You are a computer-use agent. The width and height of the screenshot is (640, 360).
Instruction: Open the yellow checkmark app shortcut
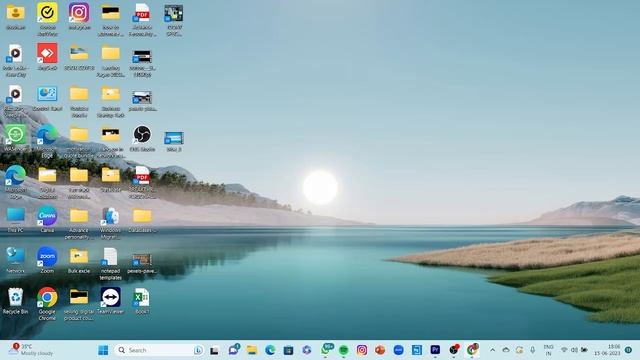click(47, 13)
